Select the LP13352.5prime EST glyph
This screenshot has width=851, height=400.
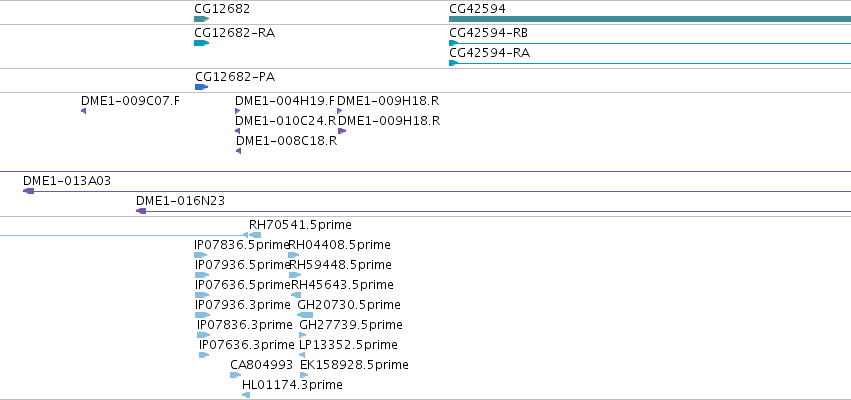pyautogui.click(x=302, y=355)
